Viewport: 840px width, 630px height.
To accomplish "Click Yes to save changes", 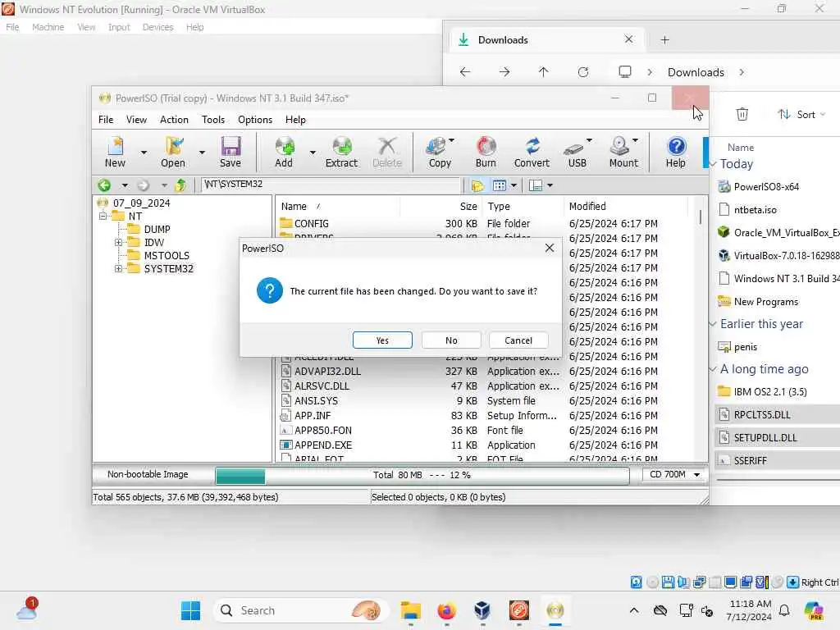I will coord(382,340).
